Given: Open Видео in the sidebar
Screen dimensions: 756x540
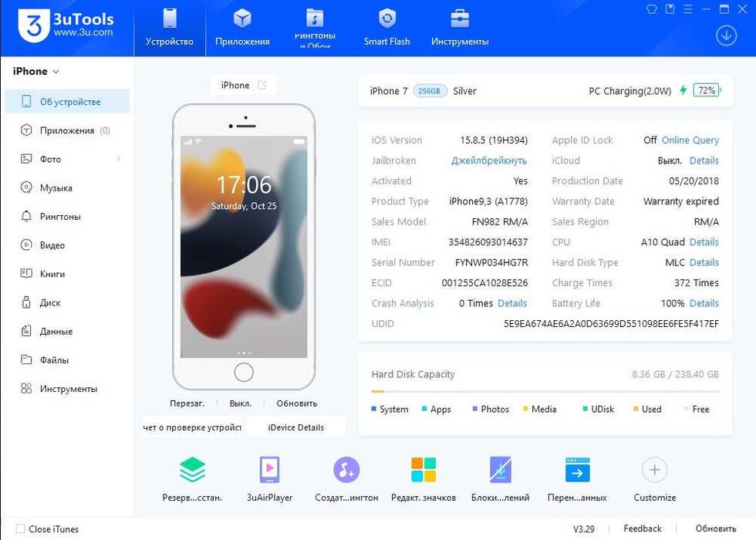Looking at the screenshot, I should pos(68,245).
